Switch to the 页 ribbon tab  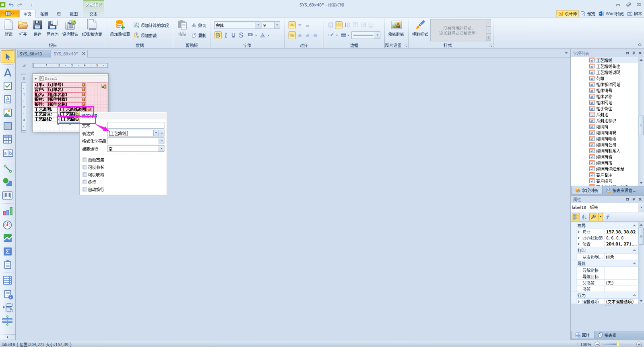59,14
